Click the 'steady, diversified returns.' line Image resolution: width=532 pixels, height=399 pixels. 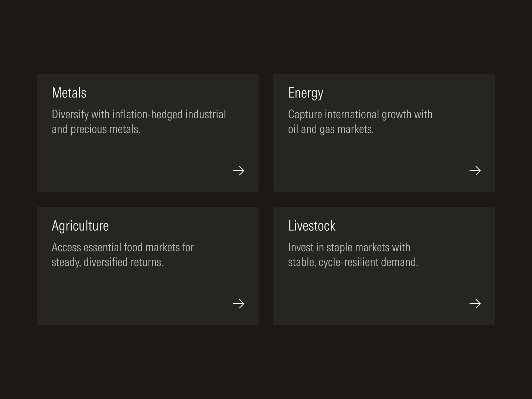pyautogui.click(x=108, y=262)
